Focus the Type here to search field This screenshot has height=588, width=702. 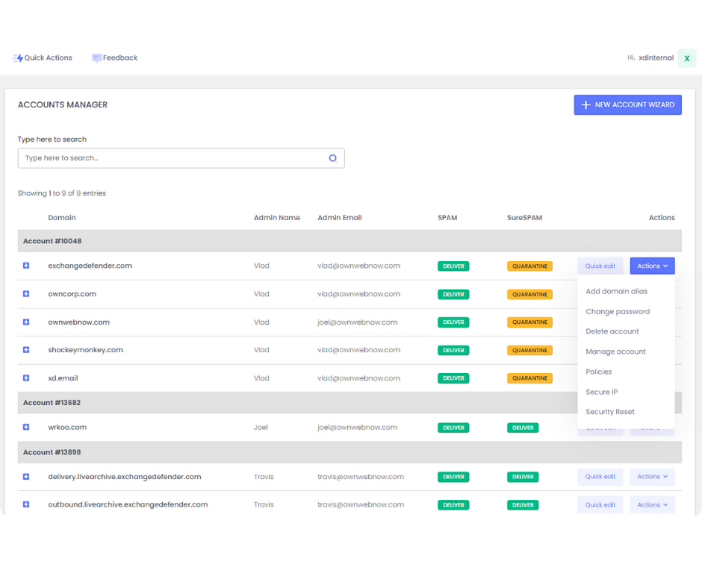[x=172, y=158]
